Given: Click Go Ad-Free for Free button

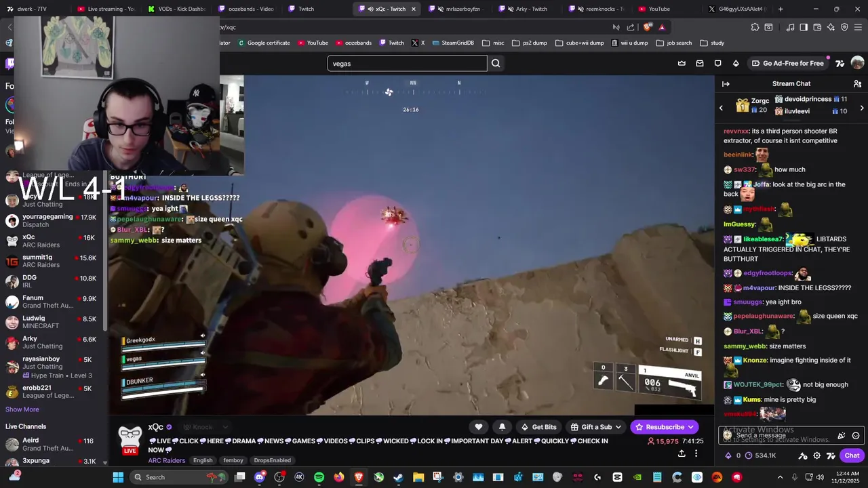Looking at the screenshot, I should 789,63.
